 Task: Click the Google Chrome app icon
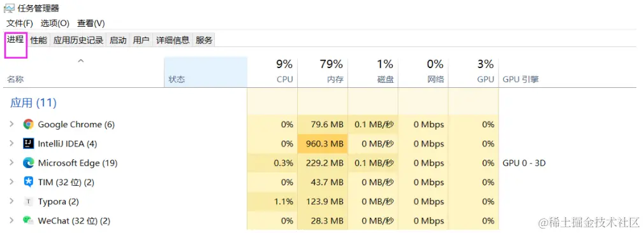pos(28,124)
